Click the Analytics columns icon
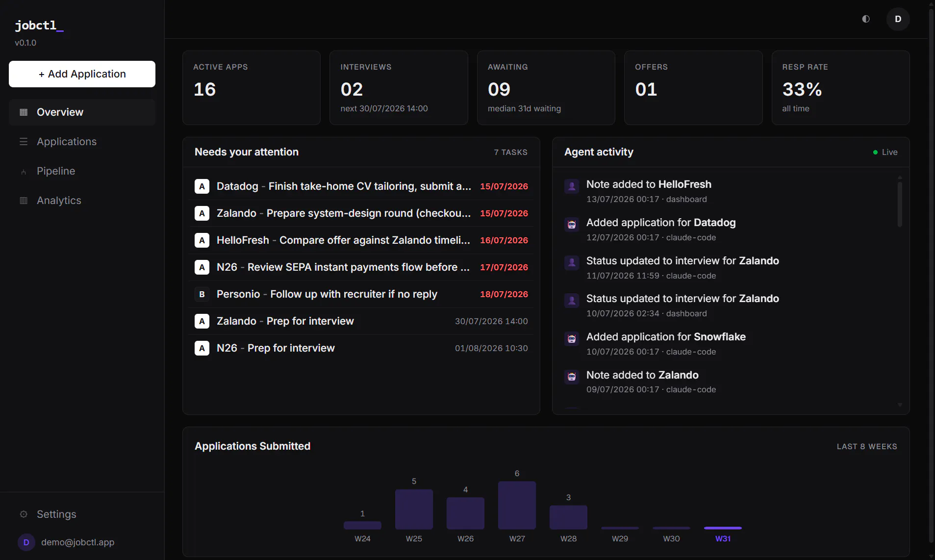 coord(24,201)
